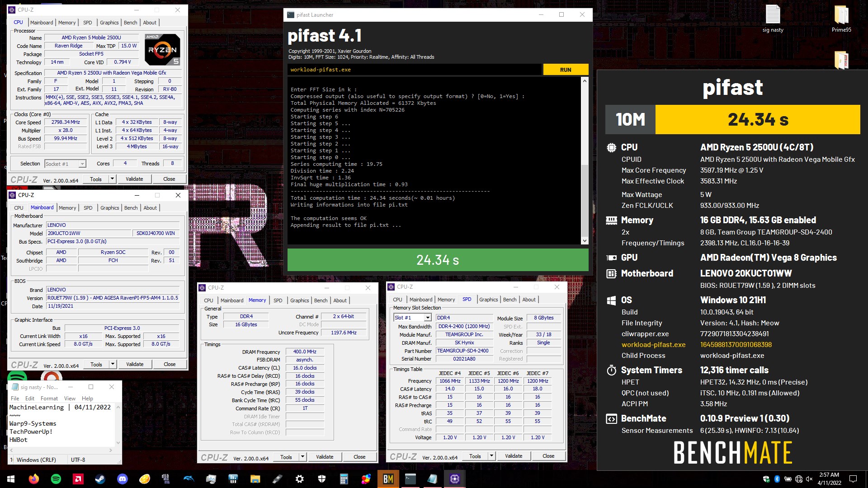
Task: Switch to Notepad taskbar icon
Action: 433,479
